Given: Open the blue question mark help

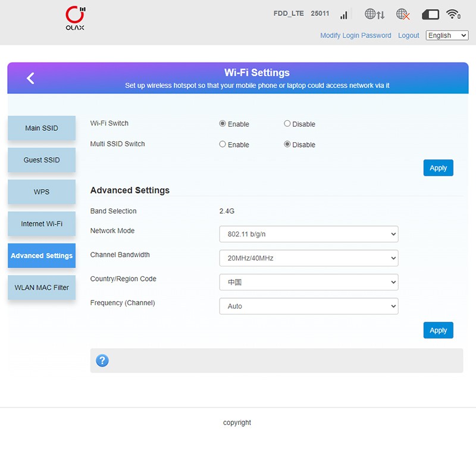Looking at the screenshot, I should pyautogui.click(x=102, y=361).
